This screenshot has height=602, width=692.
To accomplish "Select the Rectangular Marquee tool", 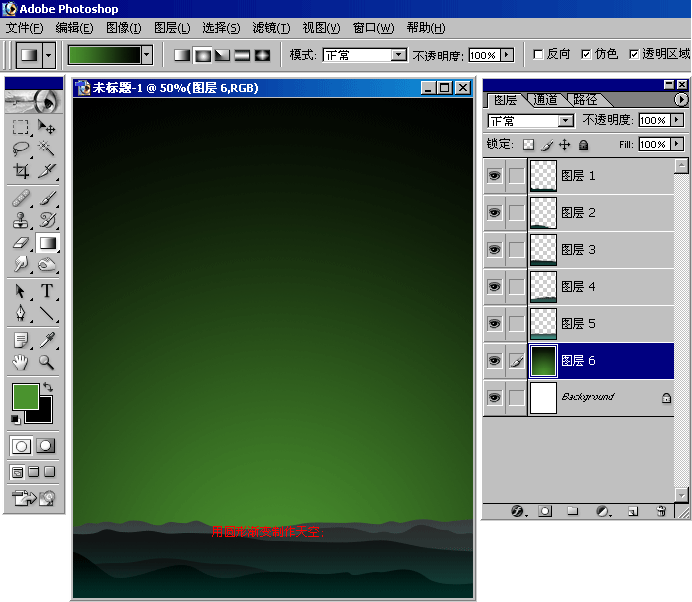I will [x=20, y=128].
